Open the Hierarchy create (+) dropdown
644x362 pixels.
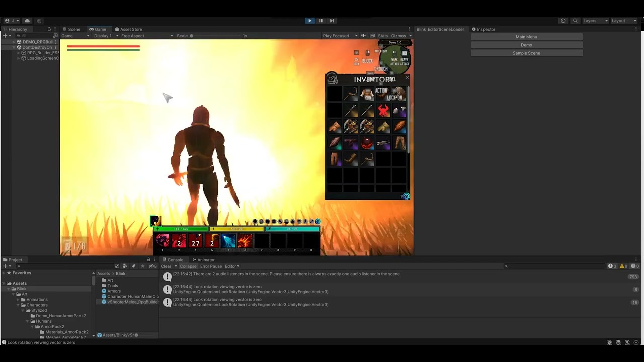pos(7,36)
